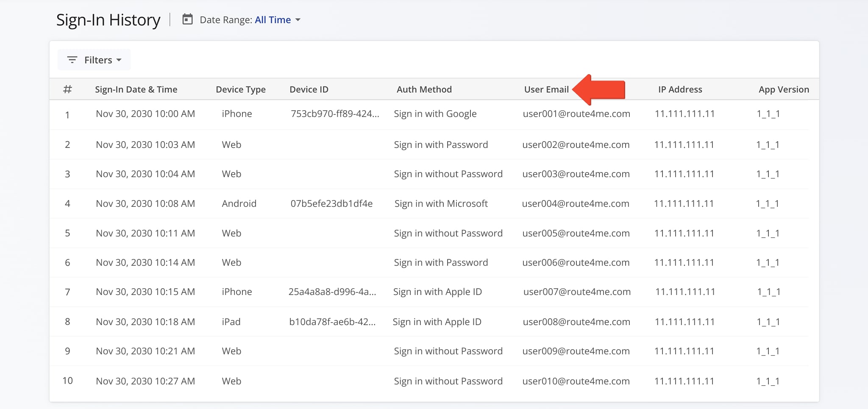Select user010@route4me.com in row 10

(x=576, y=381)
